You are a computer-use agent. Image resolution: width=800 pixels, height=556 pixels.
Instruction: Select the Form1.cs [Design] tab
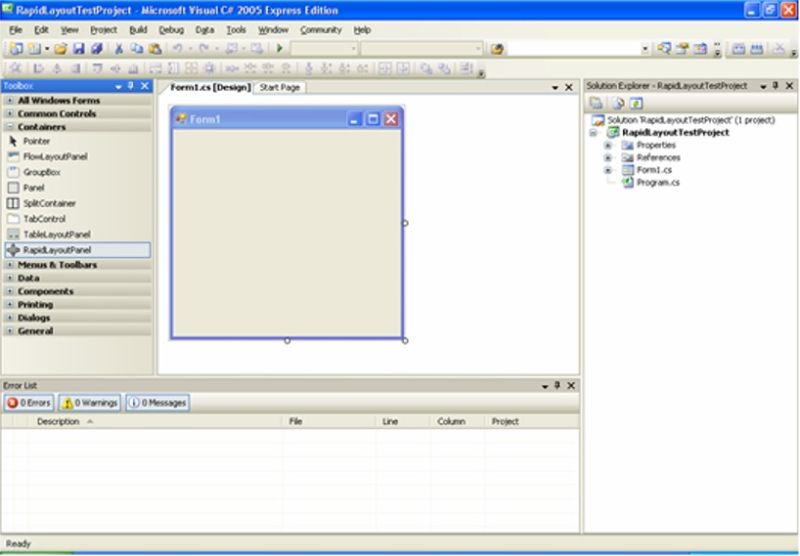(210, 87)
